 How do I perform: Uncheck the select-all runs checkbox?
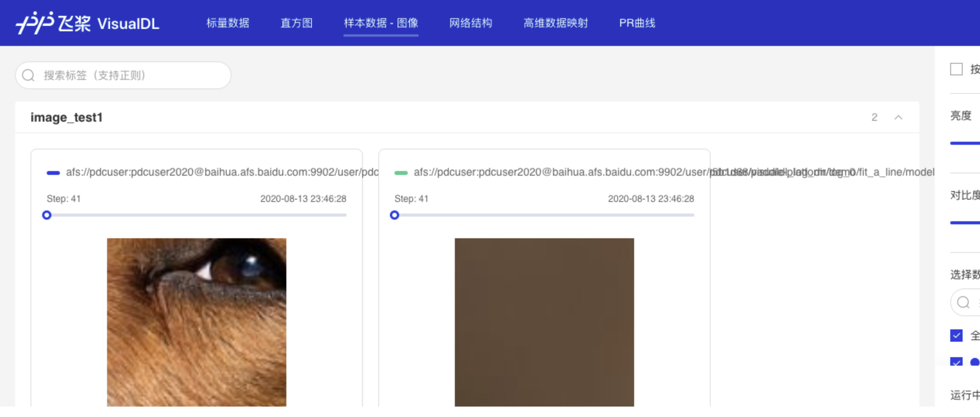(956, 336)
